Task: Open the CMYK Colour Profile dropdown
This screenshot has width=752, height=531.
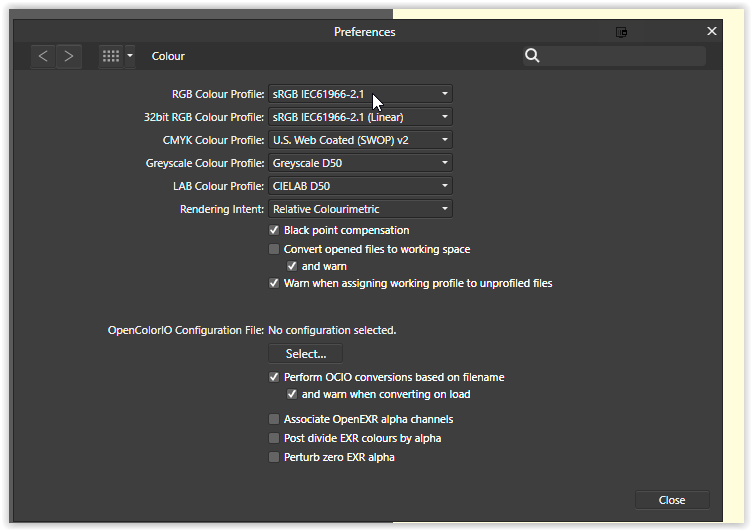Action: (x=360, y=140)
